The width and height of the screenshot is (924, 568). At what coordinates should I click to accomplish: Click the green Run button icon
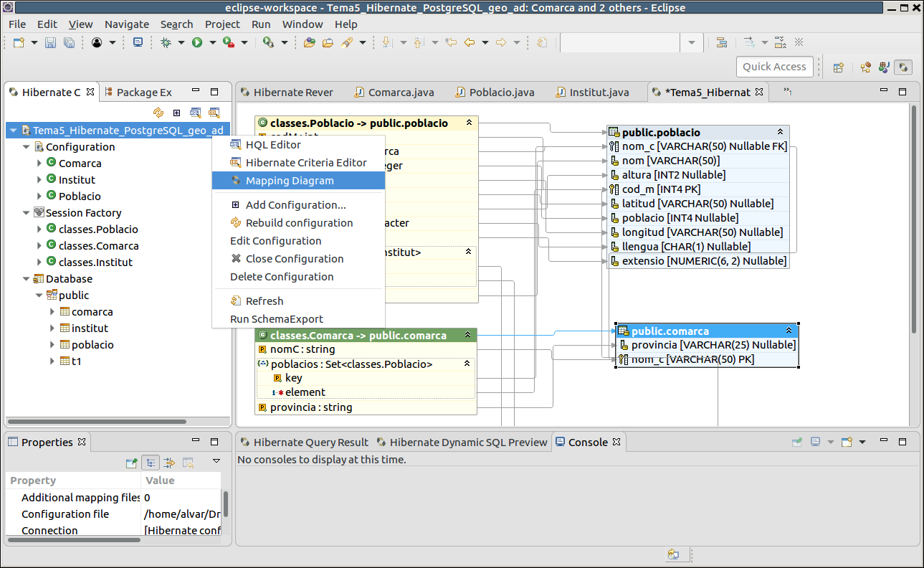point(197,43)
